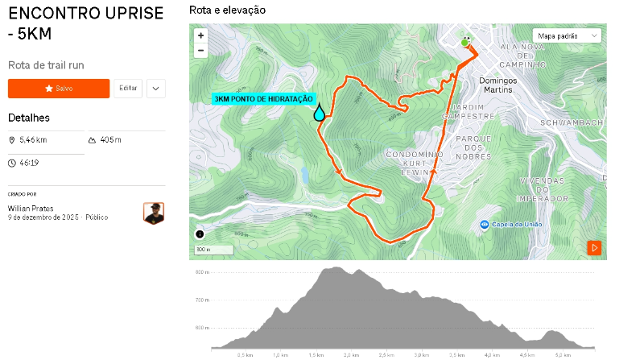Toggle the Salvo saved-route button
Viewport: 644px width, 360px height.
pos(59,88)
